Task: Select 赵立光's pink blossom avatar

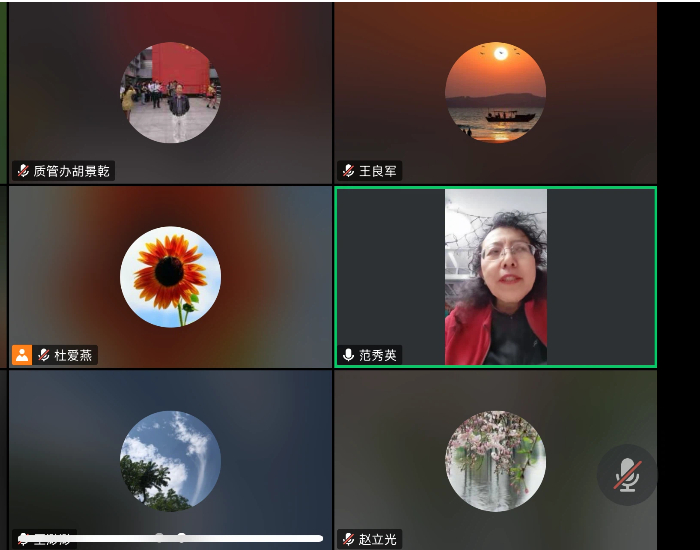Action: (x=495, y=460)
